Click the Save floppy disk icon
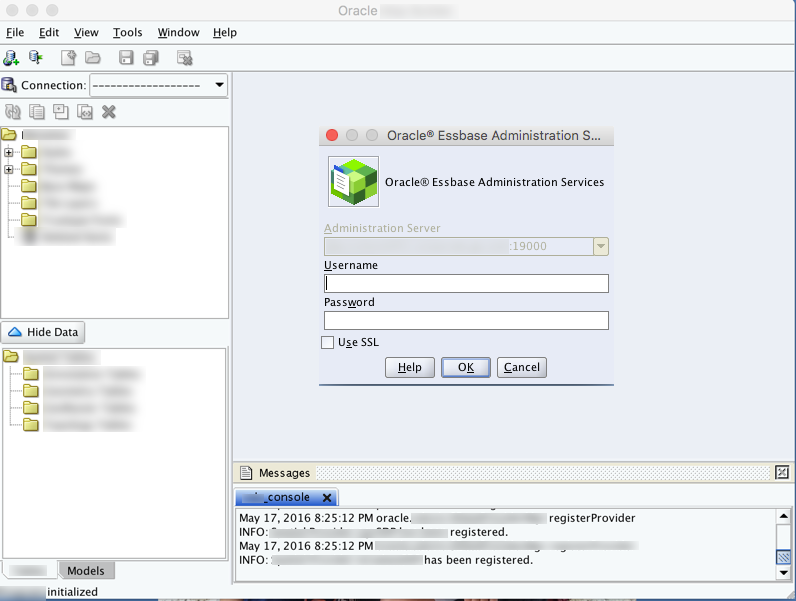The image size is (796, 601). (126, 58)
